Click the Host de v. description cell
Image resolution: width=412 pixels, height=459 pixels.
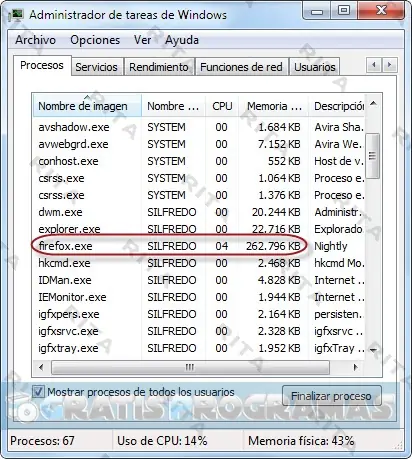339,161
